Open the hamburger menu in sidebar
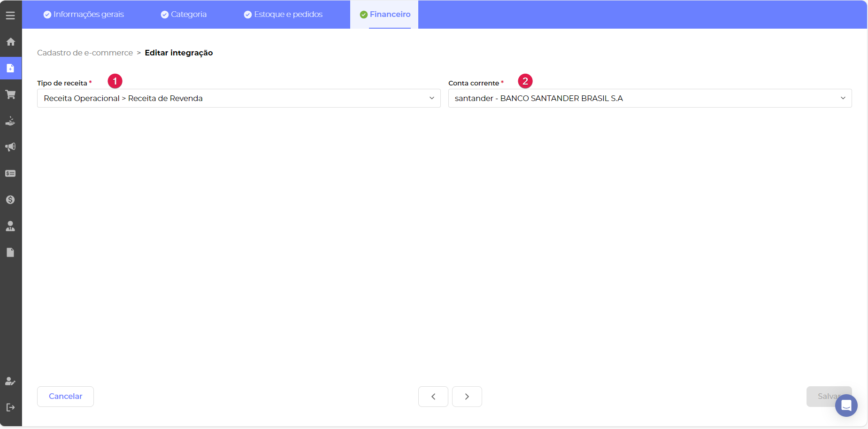The width and height of the screenshot is (868, 429). (x=10, y=16)
